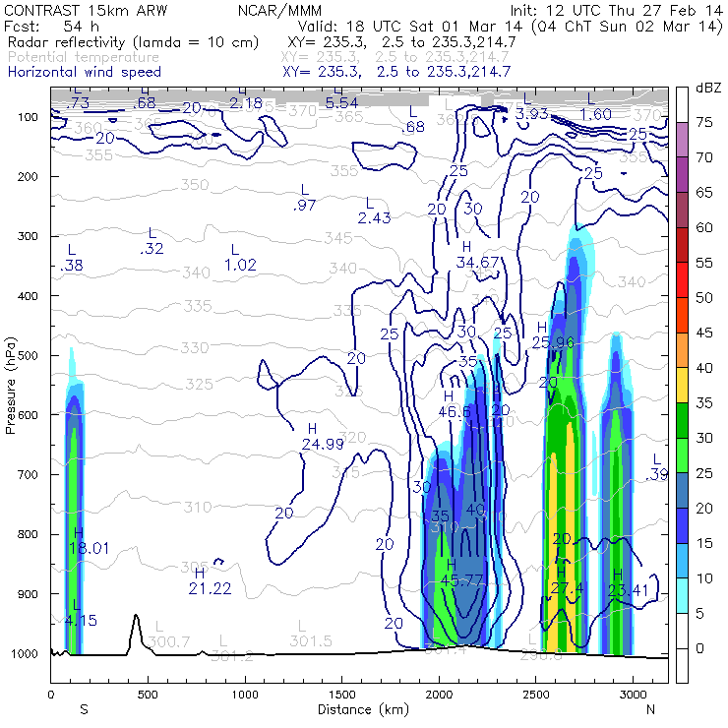The width and height of the screenshot is (728, 728).
Task: Click the gray '300.7' surface temperature label
Action: click(x=169, y=641)
